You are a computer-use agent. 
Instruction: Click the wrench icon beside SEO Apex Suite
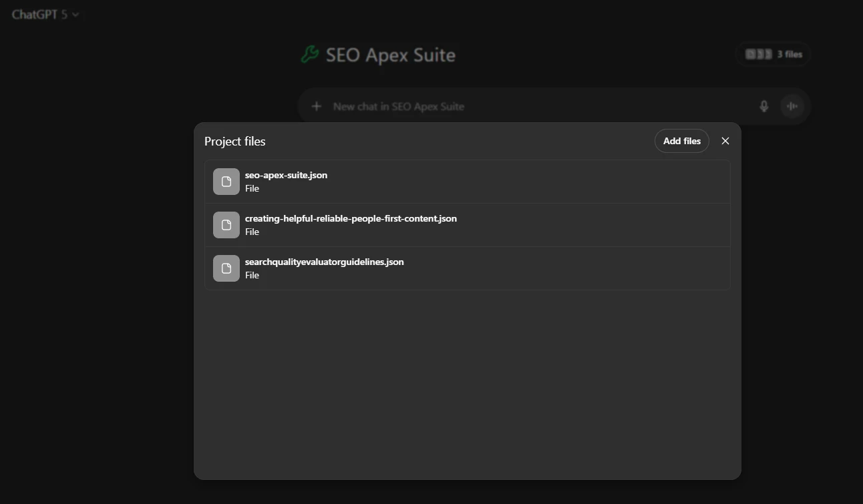[x=309, y=55]
